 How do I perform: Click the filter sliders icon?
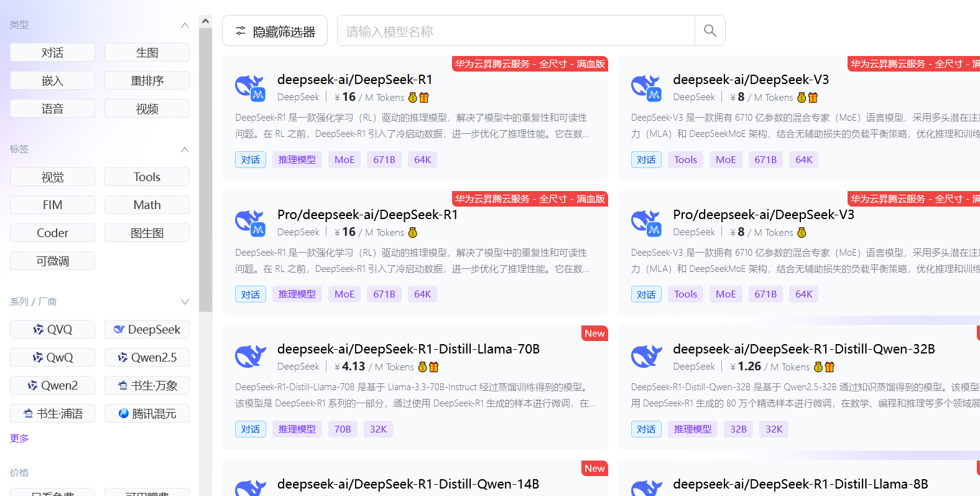click(x=241, y=30)
